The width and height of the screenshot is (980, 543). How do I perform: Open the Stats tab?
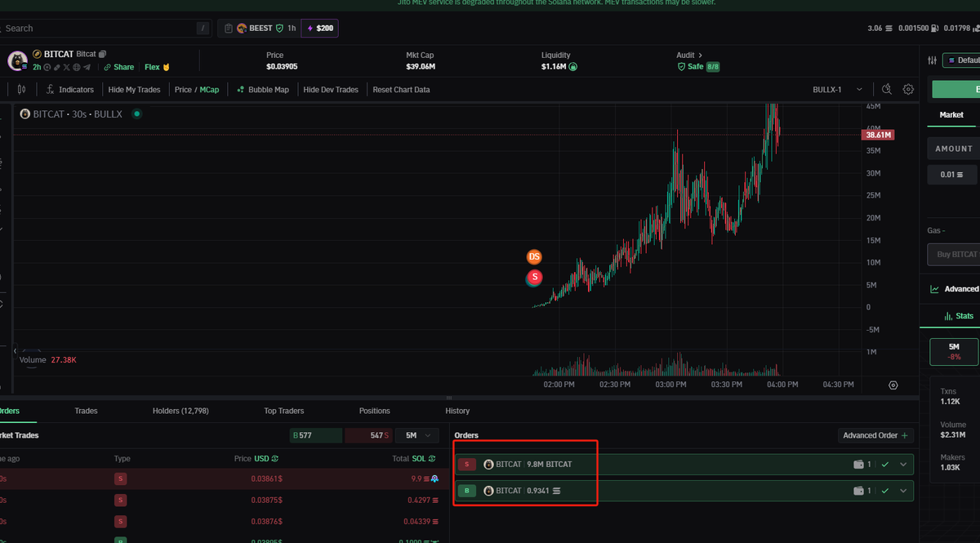pos(958,316)
